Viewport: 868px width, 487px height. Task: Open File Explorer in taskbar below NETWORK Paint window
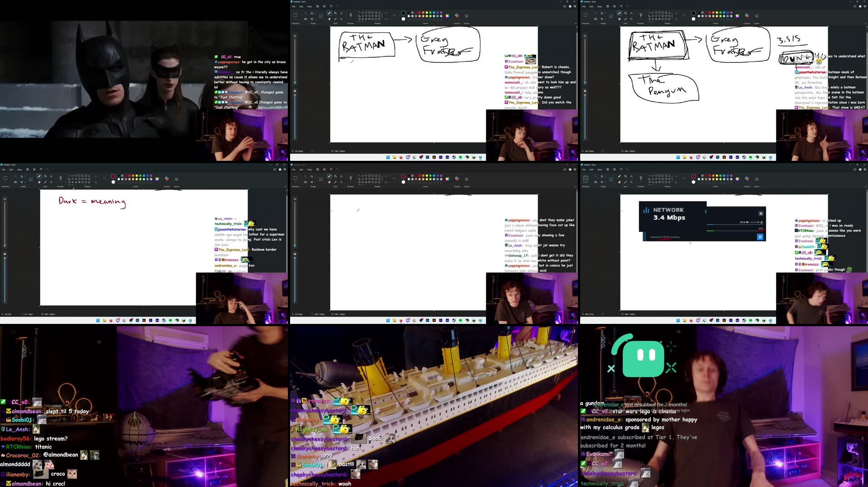pyautogui.click(x=684, y=320)
